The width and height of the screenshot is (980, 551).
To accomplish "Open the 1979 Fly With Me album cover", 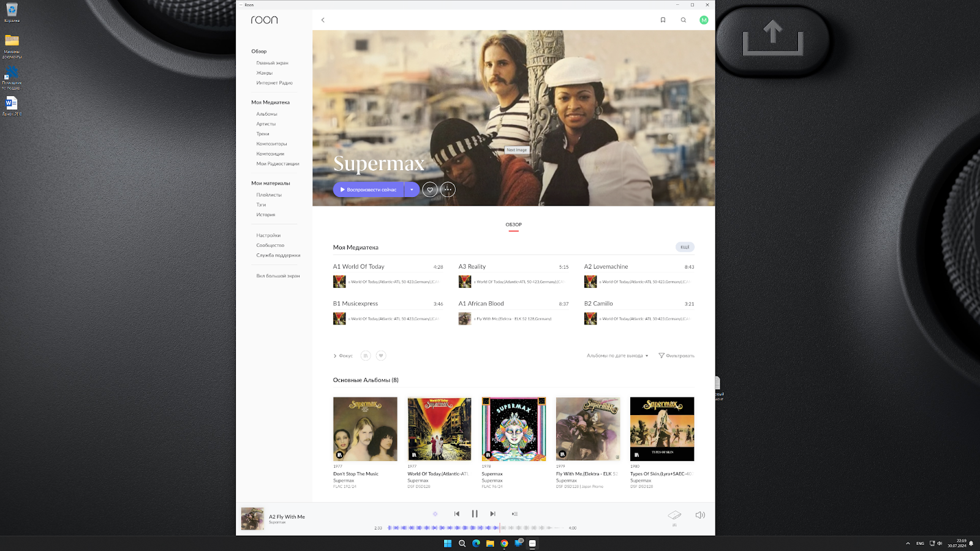I will [588, 429].
